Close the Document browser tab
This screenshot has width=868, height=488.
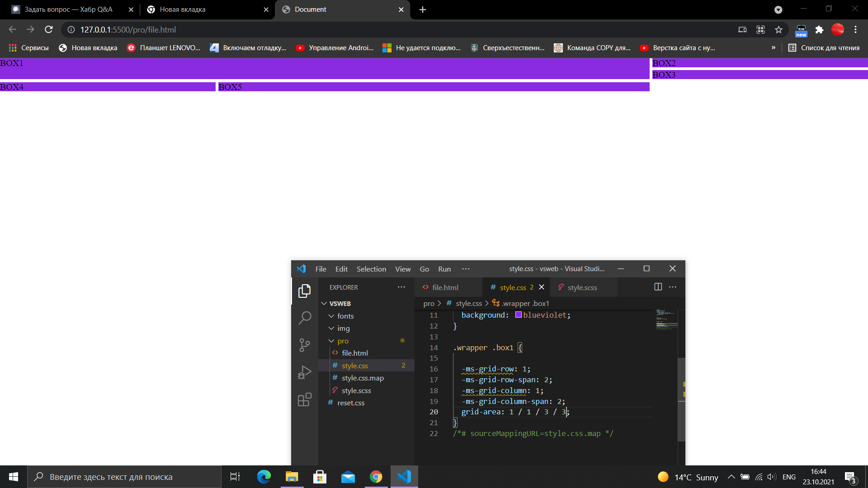pyautogui.click(x=401, y=9)
